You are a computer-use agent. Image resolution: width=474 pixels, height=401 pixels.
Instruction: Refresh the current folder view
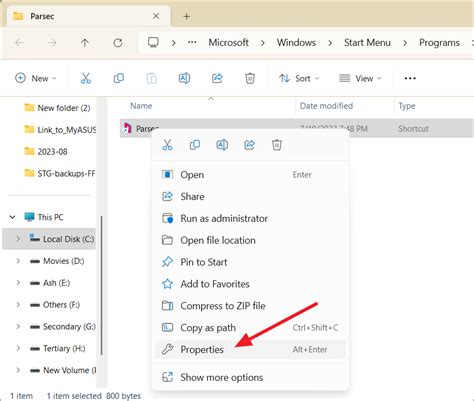pos(118,43)
